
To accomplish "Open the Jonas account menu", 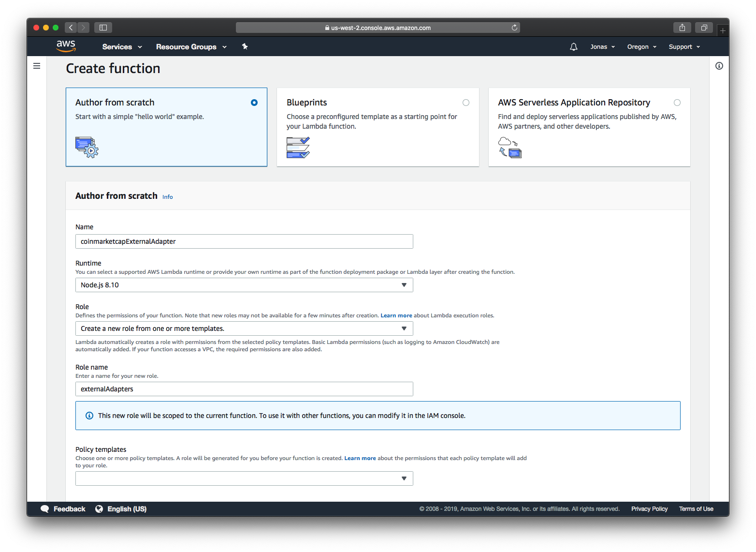I will click(602, 47).
